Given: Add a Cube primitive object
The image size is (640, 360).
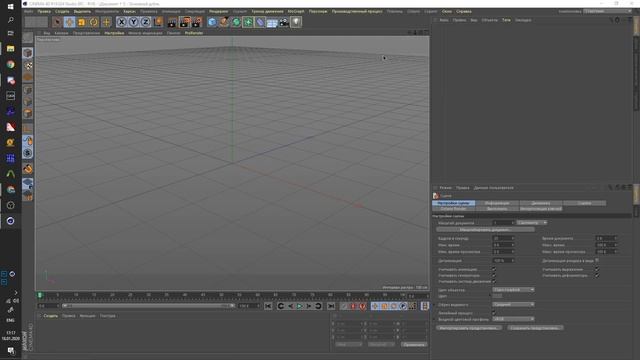Looking at the screenshot, I should (212, 22).
